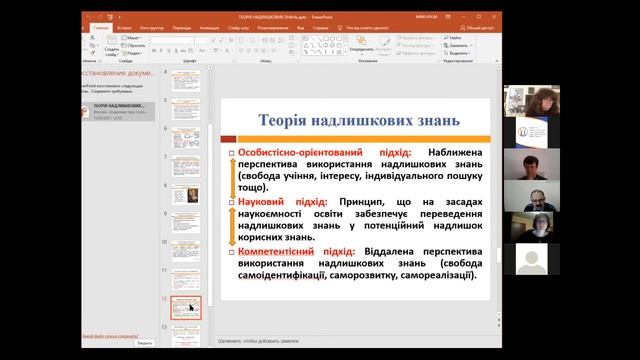Click the bulleted list icon
The height and width of the screenshot is (360, 640).
[242, 40]
